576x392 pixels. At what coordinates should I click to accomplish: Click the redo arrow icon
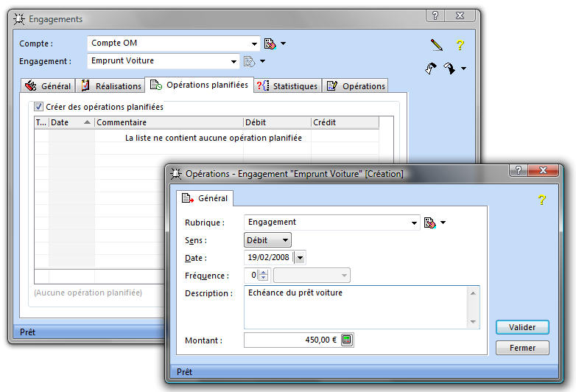click(x=449, y=68)
